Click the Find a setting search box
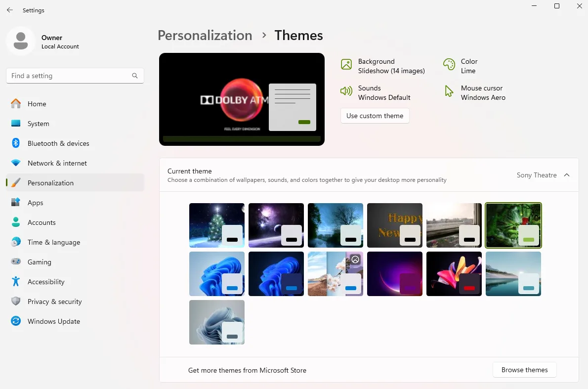This screenshot has width=588, height=389. click(x=69, y=76)
